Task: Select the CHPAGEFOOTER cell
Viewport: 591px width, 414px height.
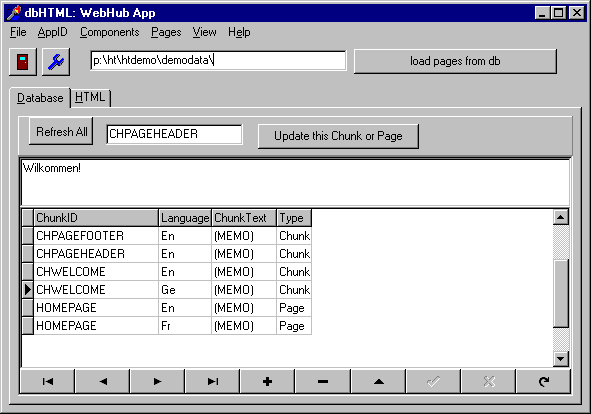Action: [x=96, y=236]
